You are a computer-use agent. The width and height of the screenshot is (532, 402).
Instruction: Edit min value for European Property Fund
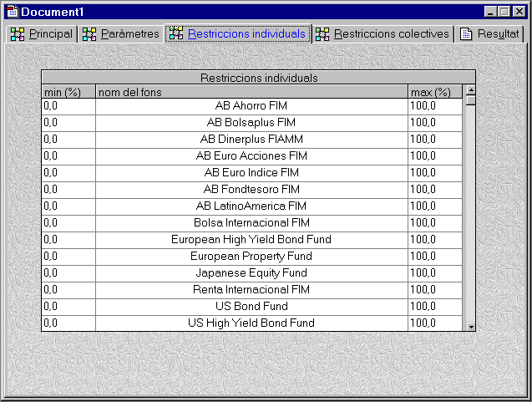tap(68, 257)
